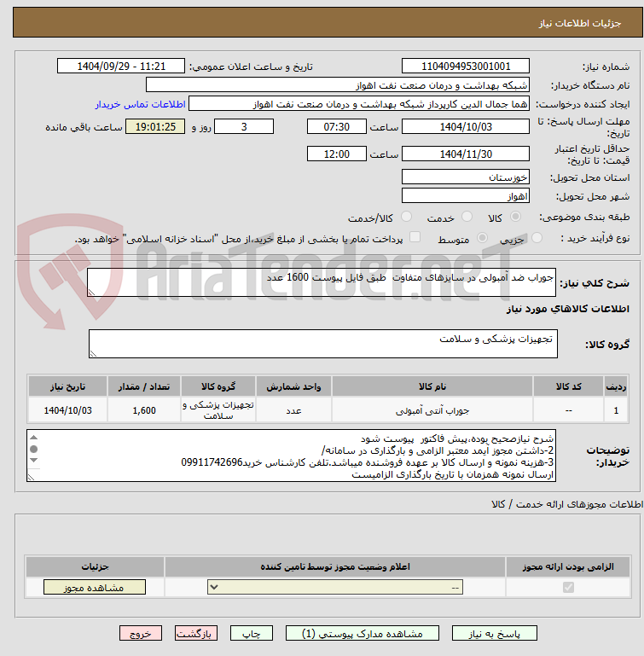Image resolution: width=644 pixels, height=656 pixels.
Task: Click the delivery city اهواز field
Action: (466, 196)
